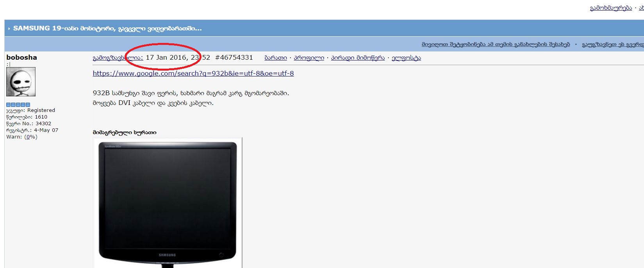
Task: Open the პროფილი link for bobosha
Action: tap(309, 58)
